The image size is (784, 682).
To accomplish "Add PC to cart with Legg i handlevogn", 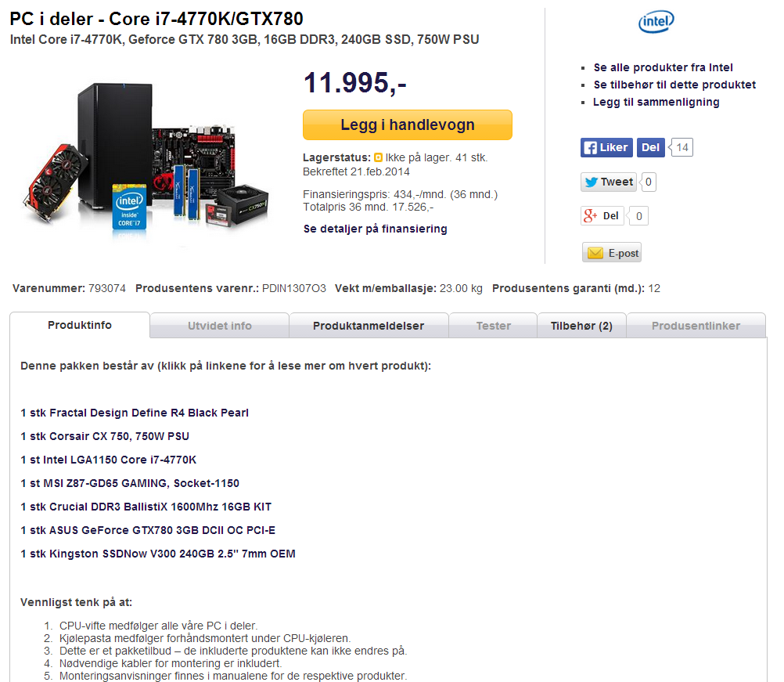I will (x=408, y=124).
